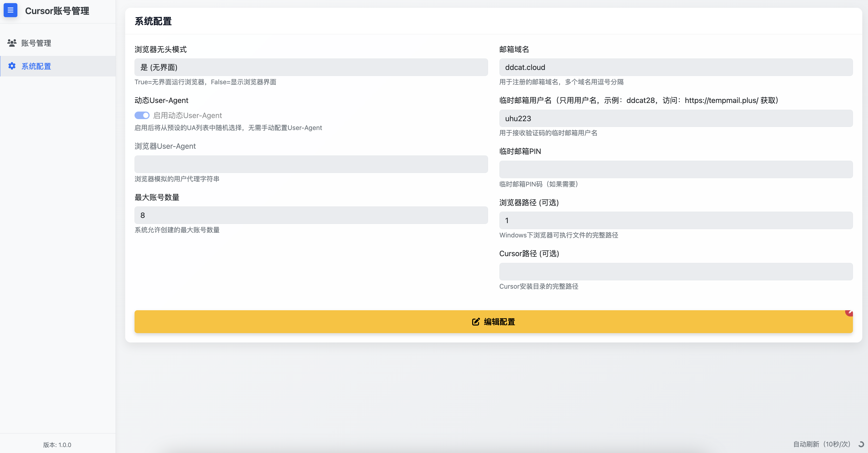This screenshot has height=453, width=868.
Task: Click the blue hamburger menu icon
Action: pos(10,10)
